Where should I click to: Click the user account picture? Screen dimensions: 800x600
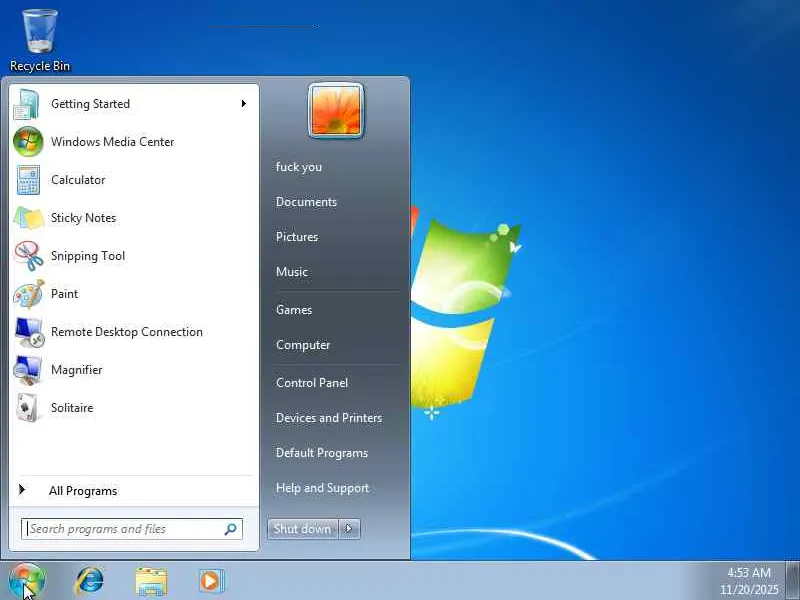pos(336,110)
